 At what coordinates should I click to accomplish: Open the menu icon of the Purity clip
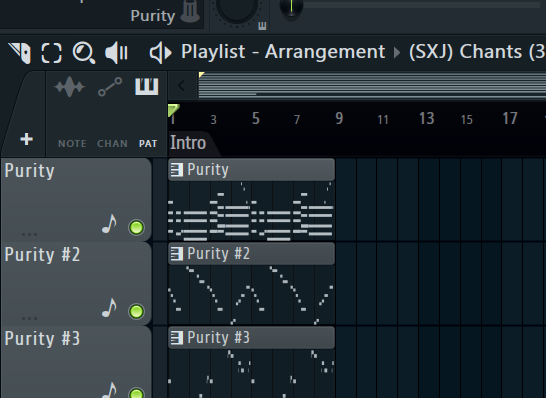[177, 170]
